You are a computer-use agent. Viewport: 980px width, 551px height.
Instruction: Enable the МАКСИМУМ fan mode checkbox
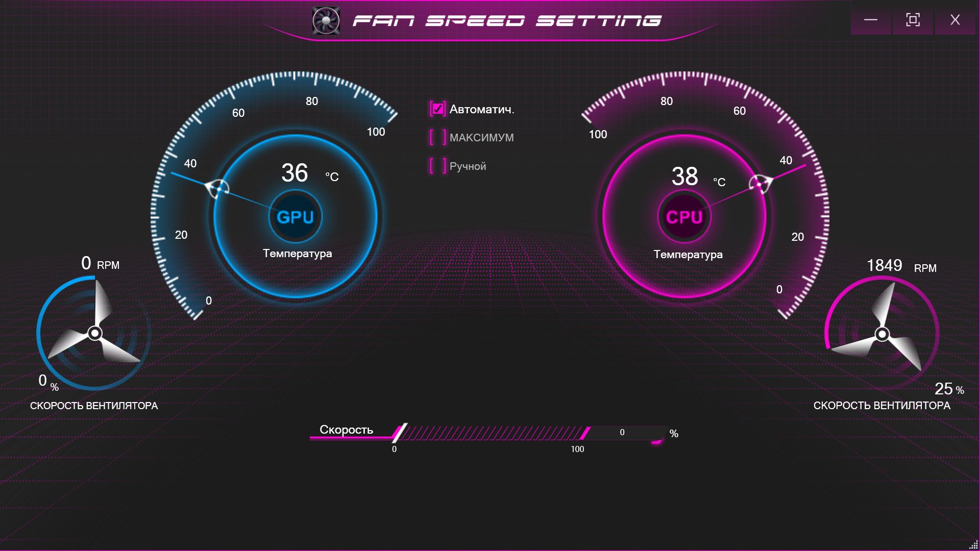437,137
